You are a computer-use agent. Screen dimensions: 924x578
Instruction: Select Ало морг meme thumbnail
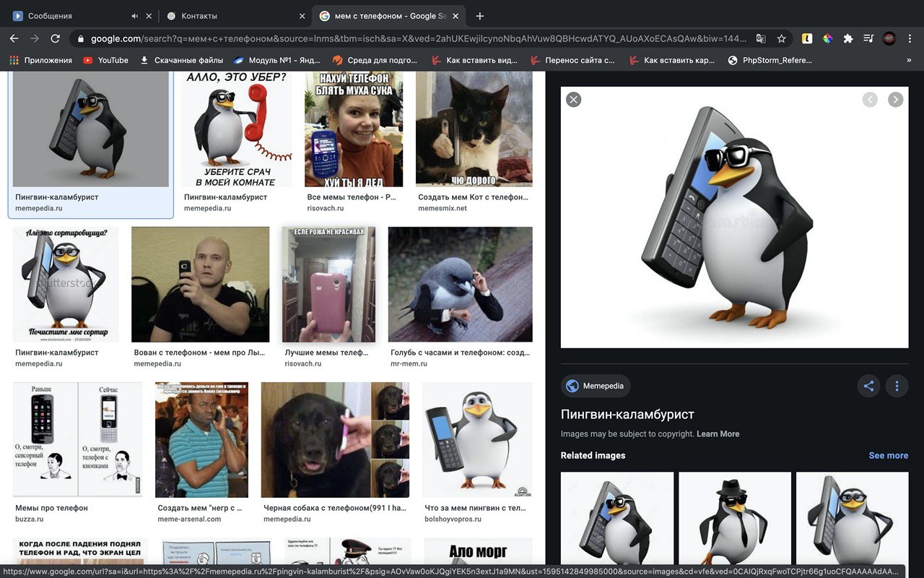[478, 551]
